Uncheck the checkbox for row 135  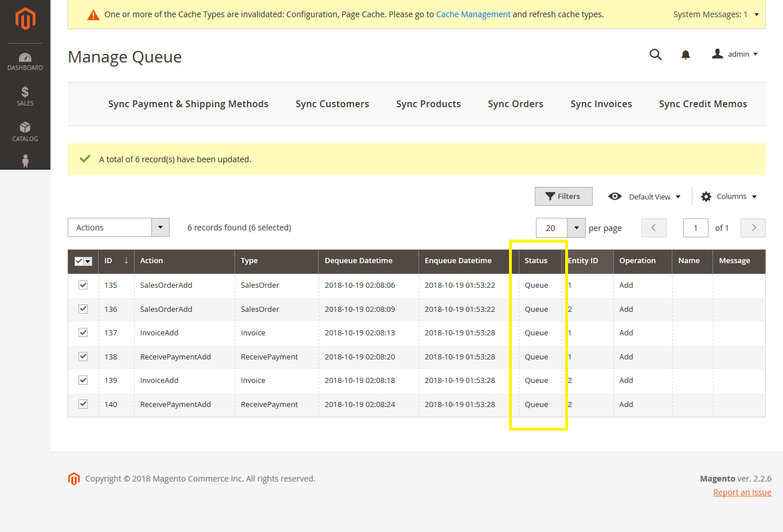point(83,285)
